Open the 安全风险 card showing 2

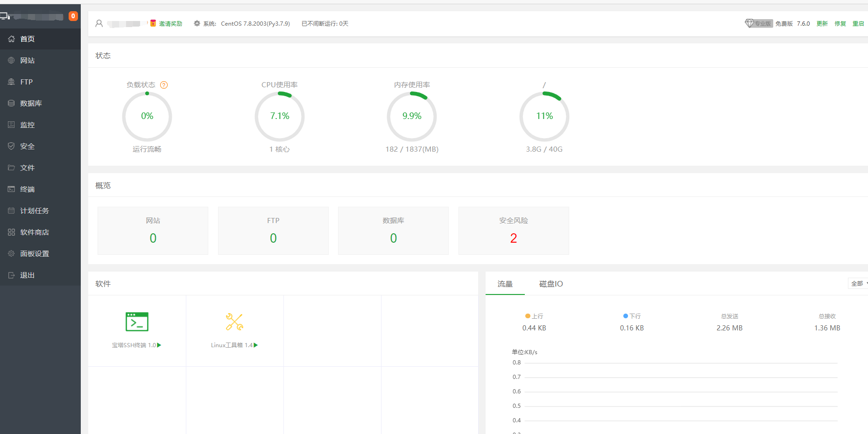point(514,231)
